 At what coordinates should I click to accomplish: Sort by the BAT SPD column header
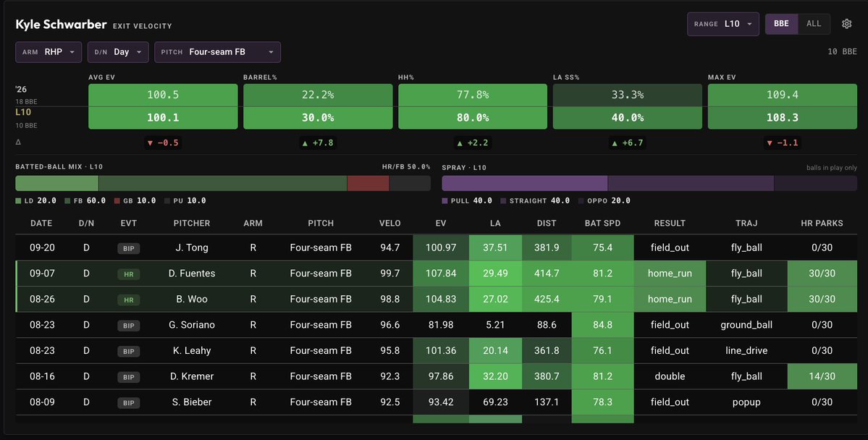click(x=602, y=223)
